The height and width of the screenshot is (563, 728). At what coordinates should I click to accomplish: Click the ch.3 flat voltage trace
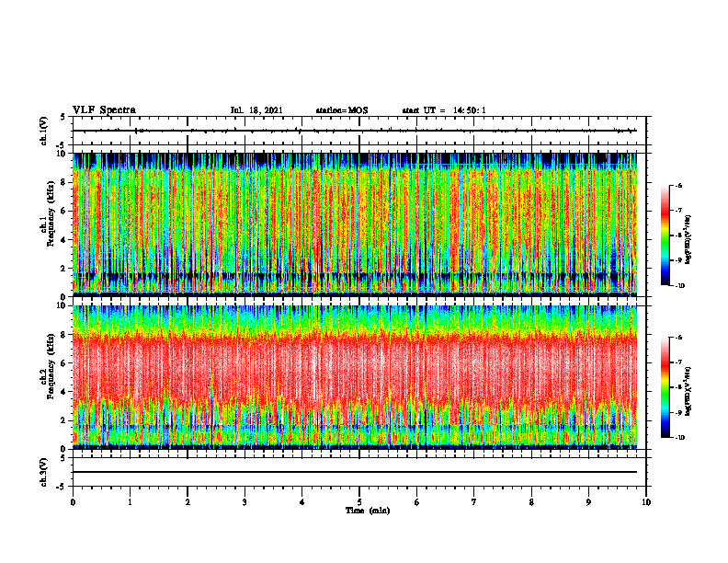pyautogui.click(x=355, y=472)
